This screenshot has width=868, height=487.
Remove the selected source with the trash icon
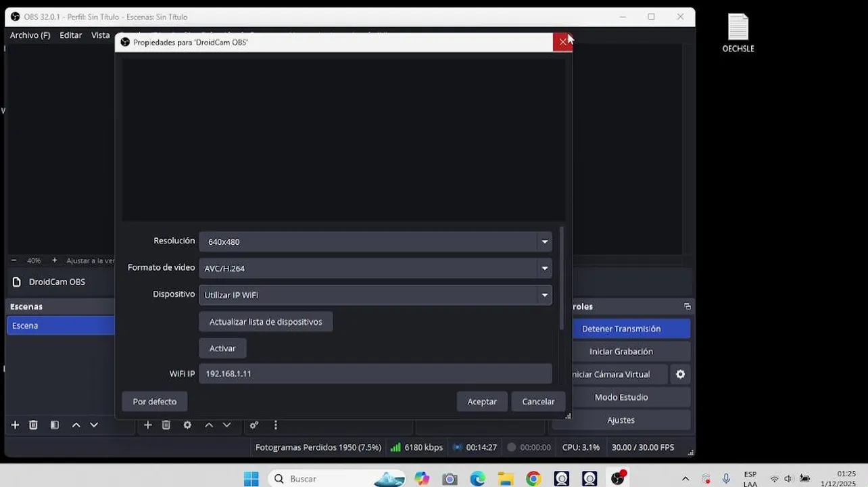166,425
